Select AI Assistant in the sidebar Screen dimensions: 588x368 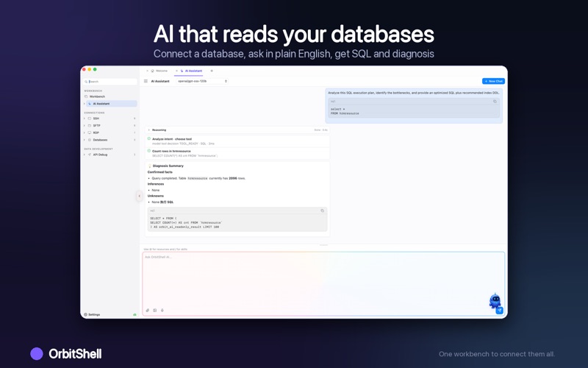pyautogui.click(x=112, y=104)
